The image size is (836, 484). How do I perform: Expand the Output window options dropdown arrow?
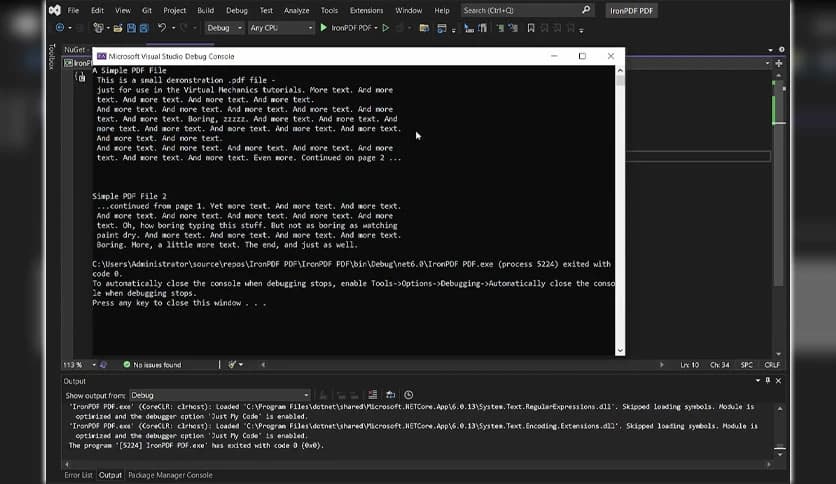[x=758, y=381]
